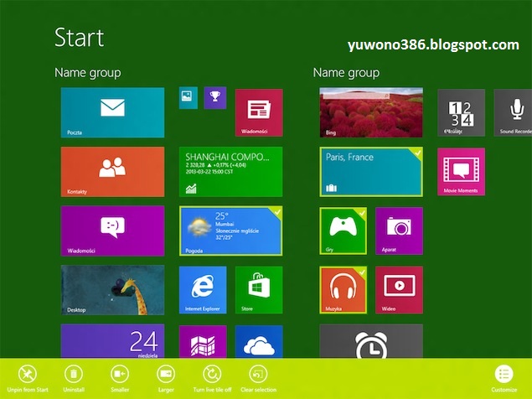Turn live tile off
This screenshot has height=399, width=532.
pos(212,379)
